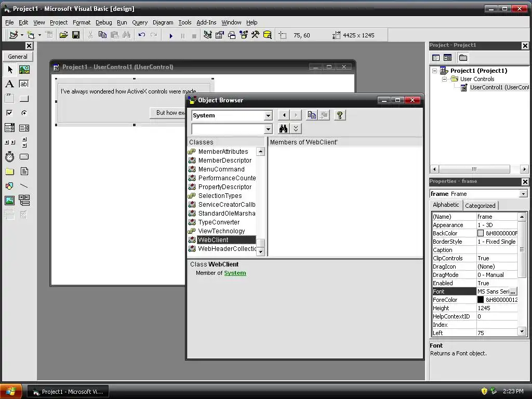
Task: Click the Toolbox hammer-and-wrench toolbar icon
Action: (x=255, y=35)
